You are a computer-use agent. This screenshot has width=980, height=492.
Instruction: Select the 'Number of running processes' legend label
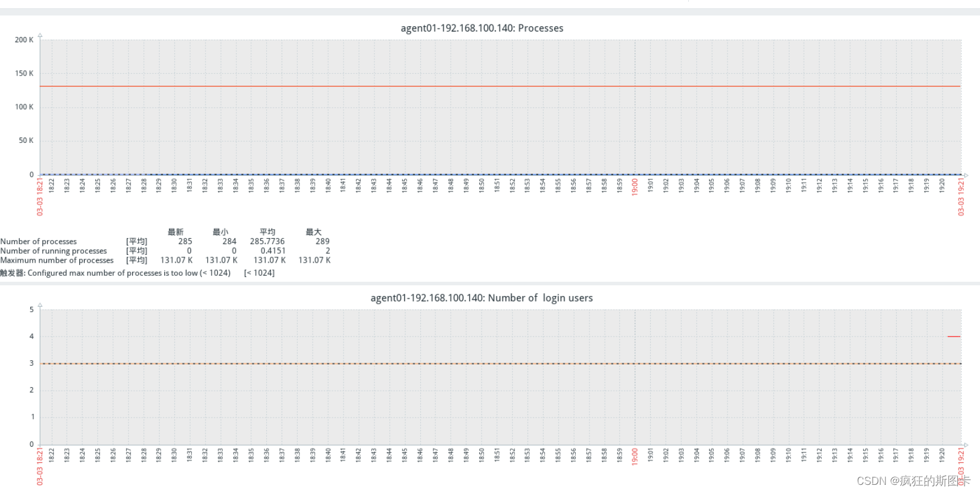click(x=54, y=251)
